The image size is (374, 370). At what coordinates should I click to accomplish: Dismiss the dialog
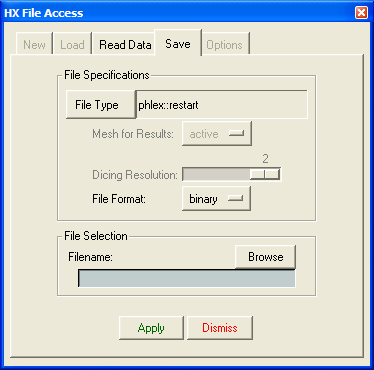[220, 328]
